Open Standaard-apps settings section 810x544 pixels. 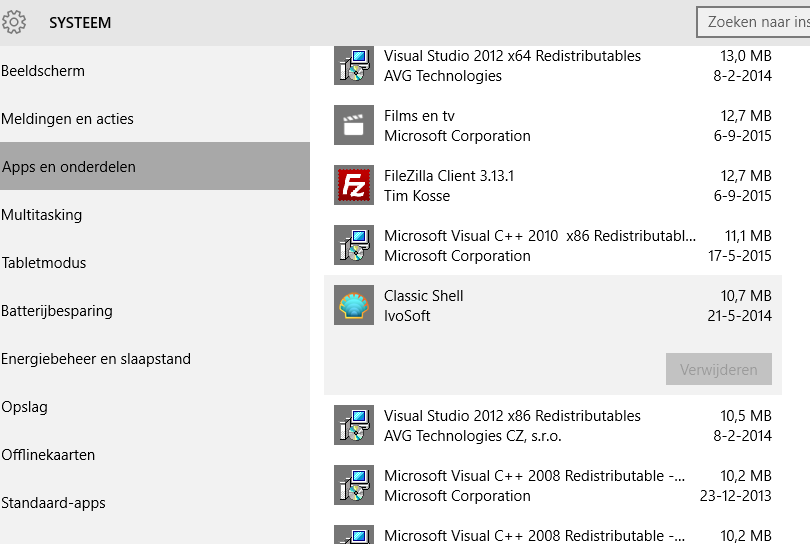[x=155, y=503]
